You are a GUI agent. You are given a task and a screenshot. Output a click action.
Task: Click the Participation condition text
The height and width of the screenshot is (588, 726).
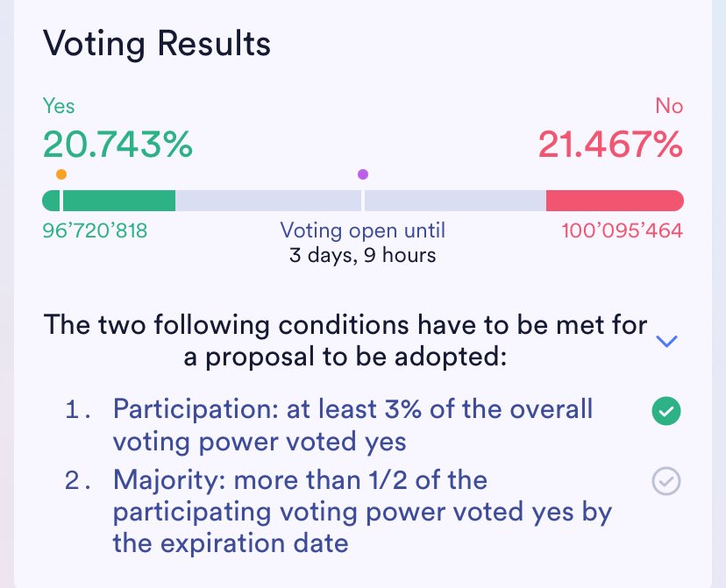351,424
